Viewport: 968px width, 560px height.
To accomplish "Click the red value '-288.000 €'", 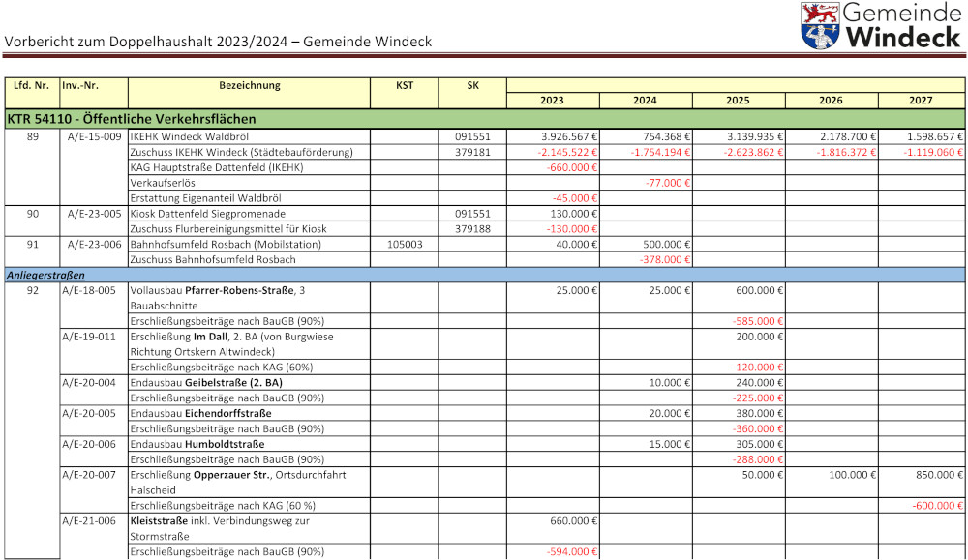I will pos(758,460).
